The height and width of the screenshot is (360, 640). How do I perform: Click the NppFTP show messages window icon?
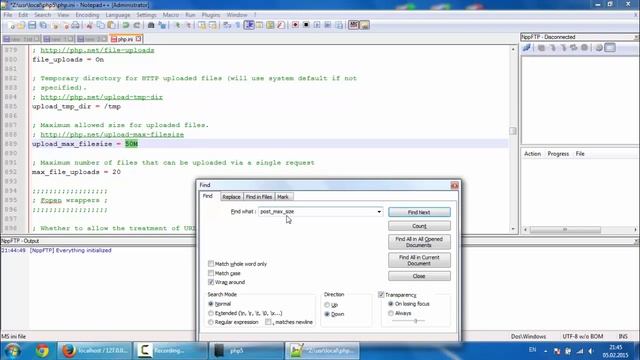(x=610, y=48)
